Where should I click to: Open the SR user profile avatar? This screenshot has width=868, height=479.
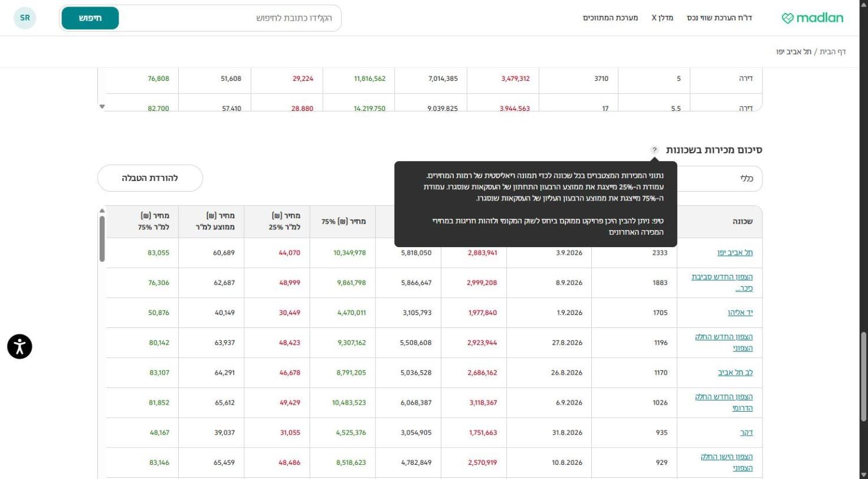tap(25, 18)
